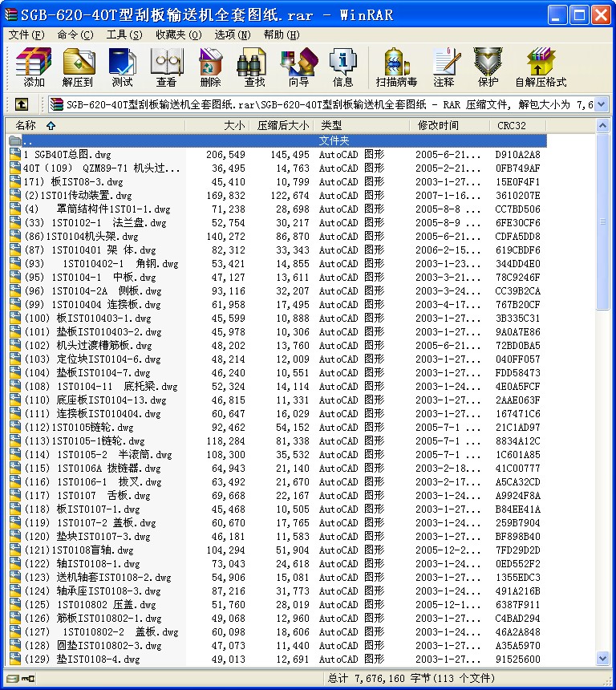Launch the 向导 (Wizard) tool
Viewport: 616px width, 690px height.
(x=299, y=67)
